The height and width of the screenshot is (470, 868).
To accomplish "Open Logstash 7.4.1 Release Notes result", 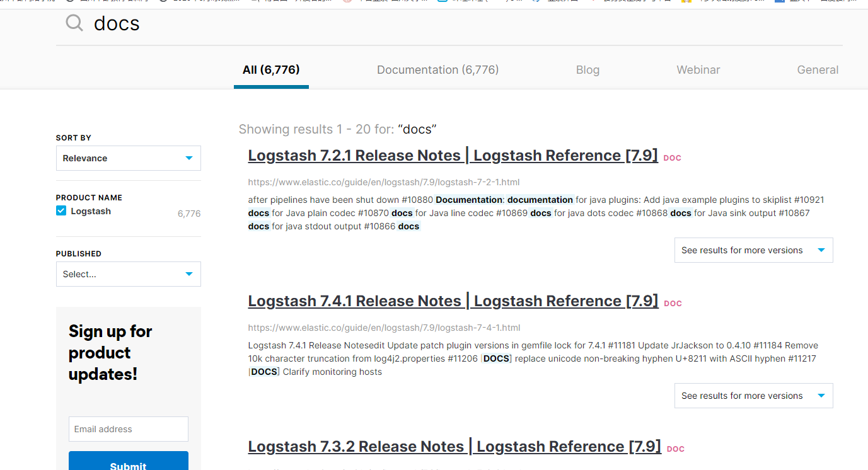I will tap(453, 301).
